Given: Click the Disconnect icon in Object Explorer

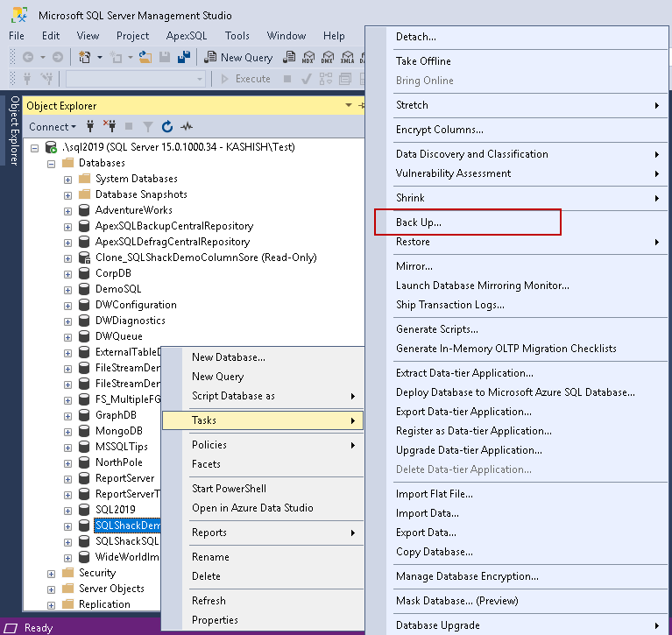Looking at the screenshot, I should (x=110, y=125).
